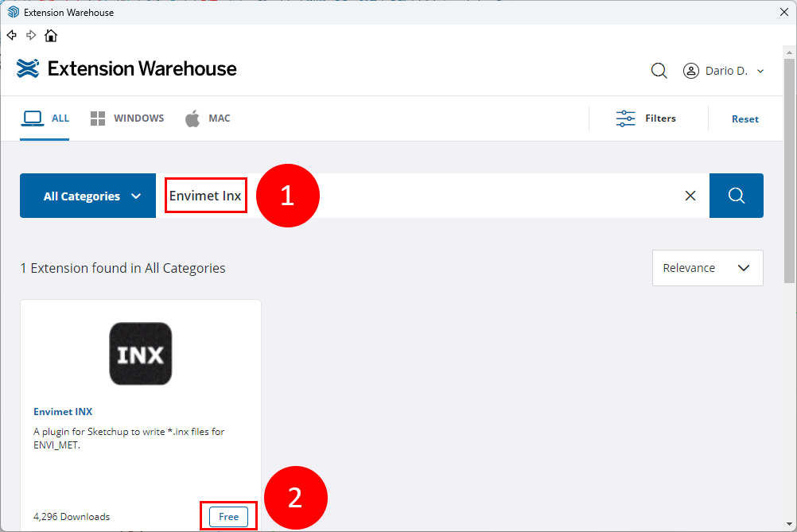The height and width of the screenshot is (532, 797).
Task: Click the Dario D. user avatar icon
Action: point(691,71)
